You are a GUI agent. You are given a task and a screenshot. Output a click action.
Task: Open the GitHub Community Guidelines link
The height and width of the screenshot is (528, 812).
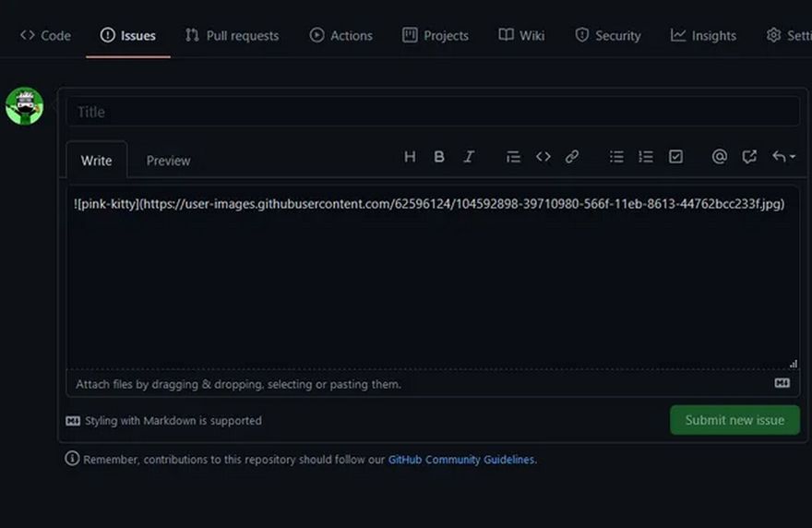point(461,459)
